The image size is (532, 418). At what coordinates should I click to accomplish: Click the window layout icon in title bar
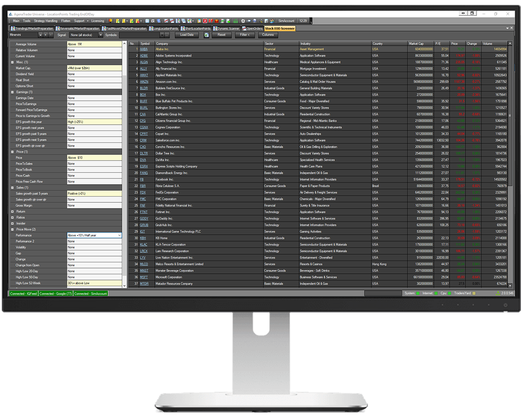coord(473,13)
